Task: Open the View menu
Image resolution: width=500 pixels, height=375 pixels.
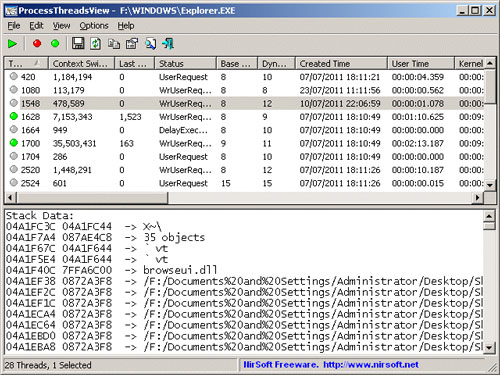Action: (x=61, y=26)
